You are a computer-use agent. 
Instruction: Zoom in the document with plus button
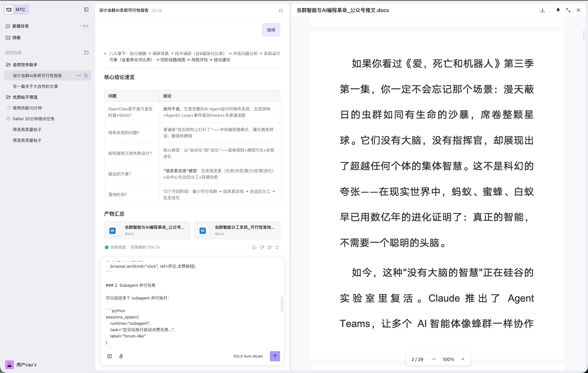(x=463, y=359)
